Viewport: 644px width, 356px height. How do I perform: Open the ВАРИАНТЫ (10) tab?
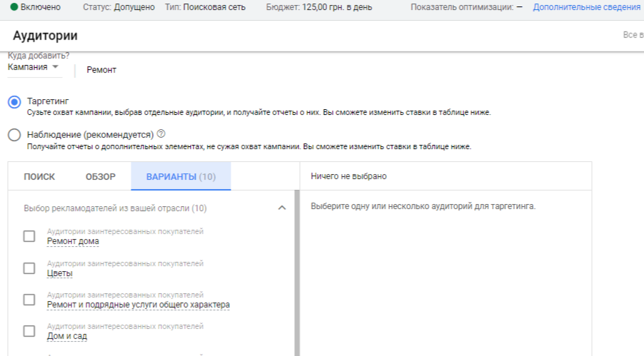coord(181,176)
